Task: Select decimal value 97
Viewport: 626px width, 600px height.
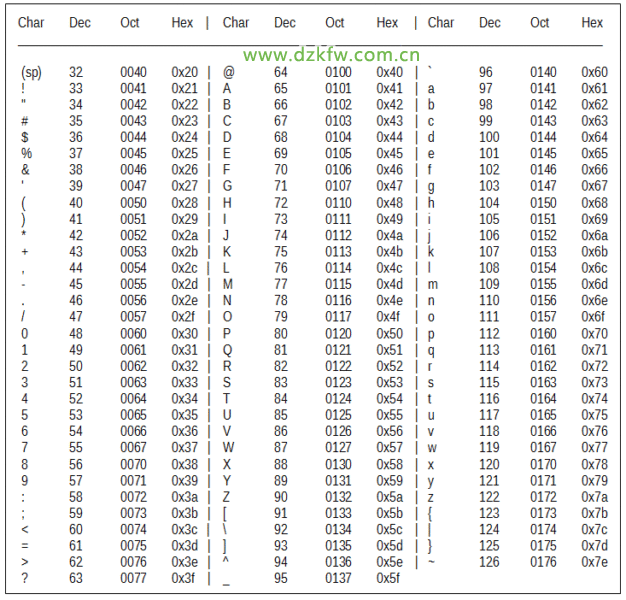Action: point(486,88)
